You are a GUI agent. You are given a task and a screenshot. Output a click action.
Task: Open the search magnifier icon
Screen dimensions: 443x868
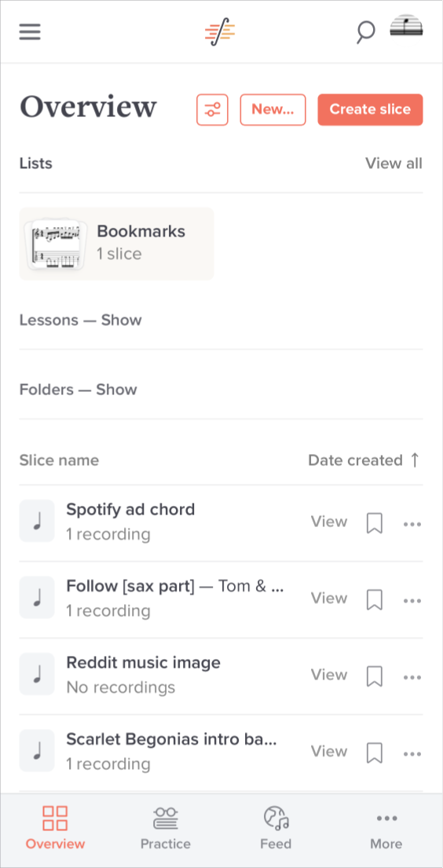click(365, 32)
